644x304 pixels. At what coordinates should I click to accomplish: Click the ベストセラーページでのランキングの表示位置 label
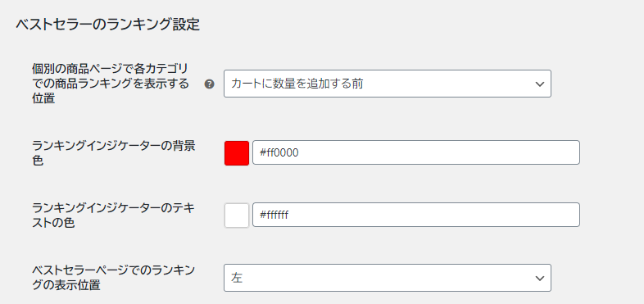113,278
